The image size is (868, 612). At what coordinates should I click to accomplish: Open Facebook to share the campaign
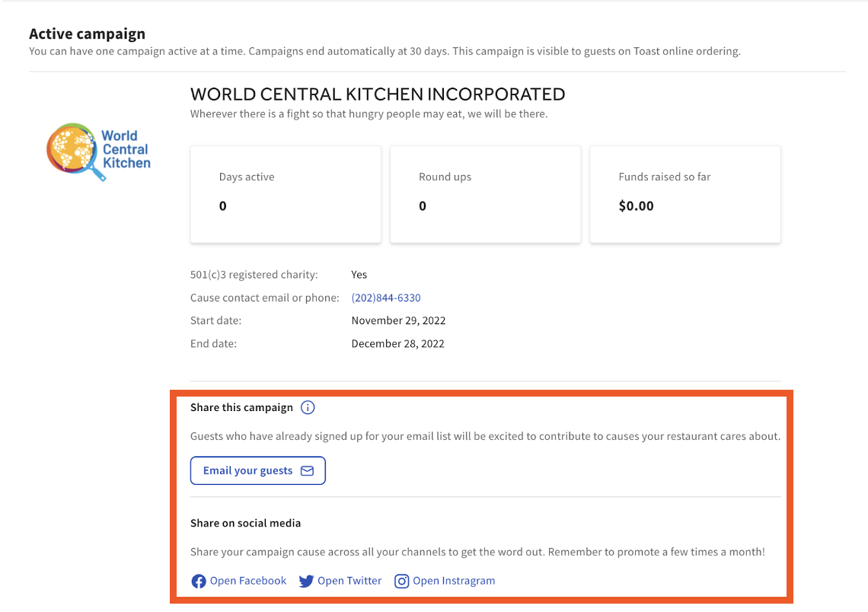point(247,581)
